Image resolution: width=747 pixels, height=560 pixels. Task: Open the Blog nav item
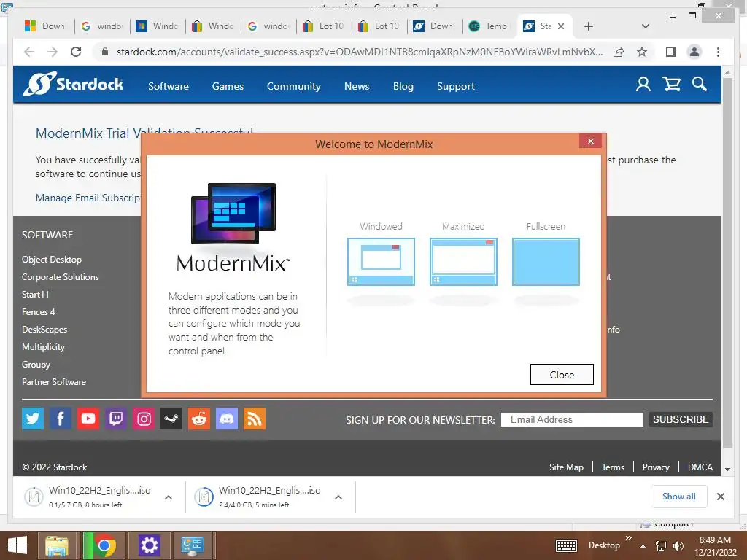point(403,86)
